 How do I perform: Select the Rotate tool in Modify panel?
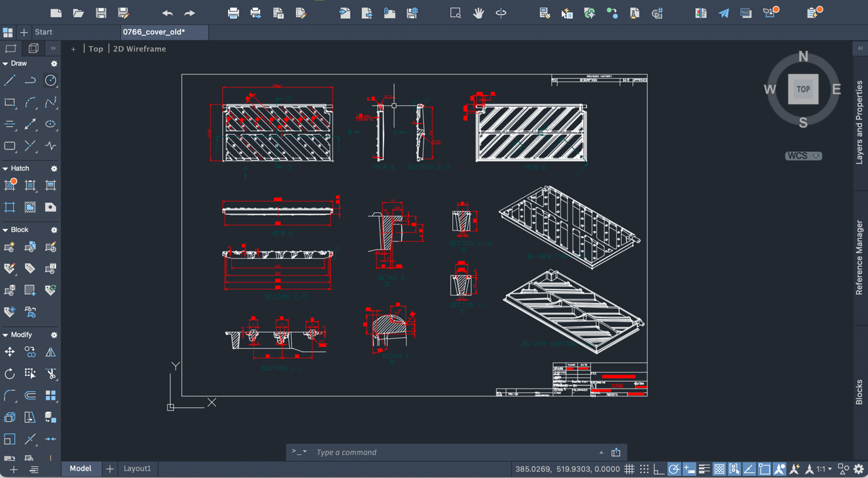tap(9, 374)
